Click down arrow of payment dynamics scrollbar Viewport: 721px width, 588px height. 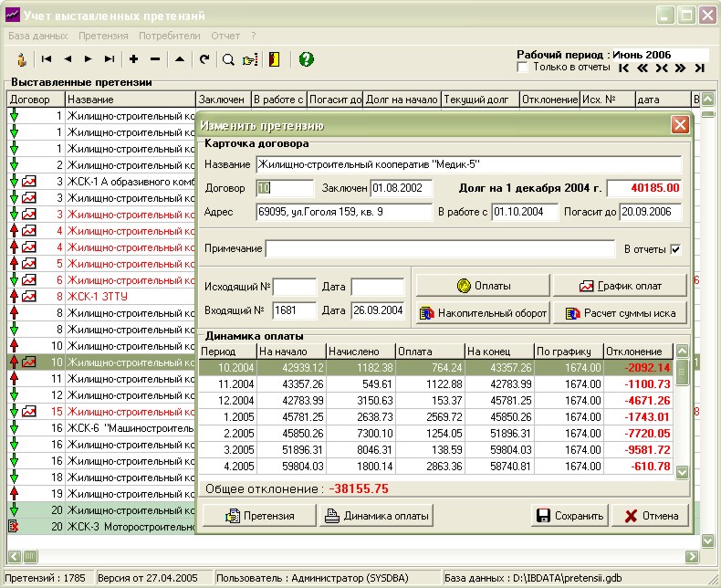coord(682,472)
